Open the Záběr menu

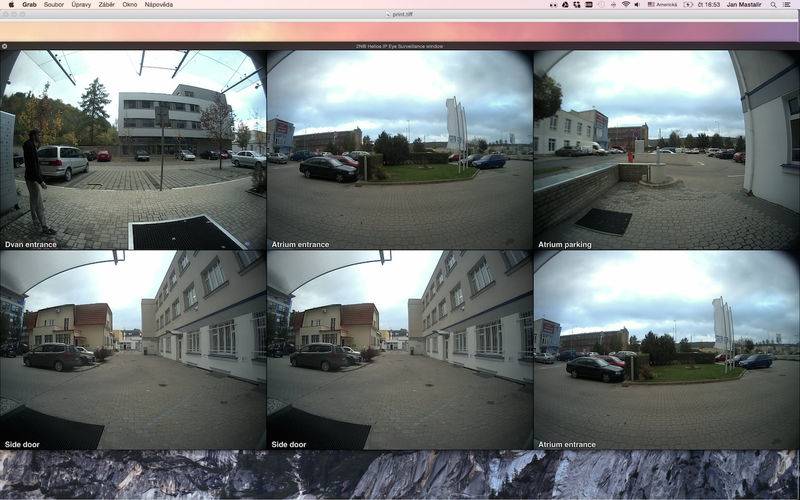107,4
